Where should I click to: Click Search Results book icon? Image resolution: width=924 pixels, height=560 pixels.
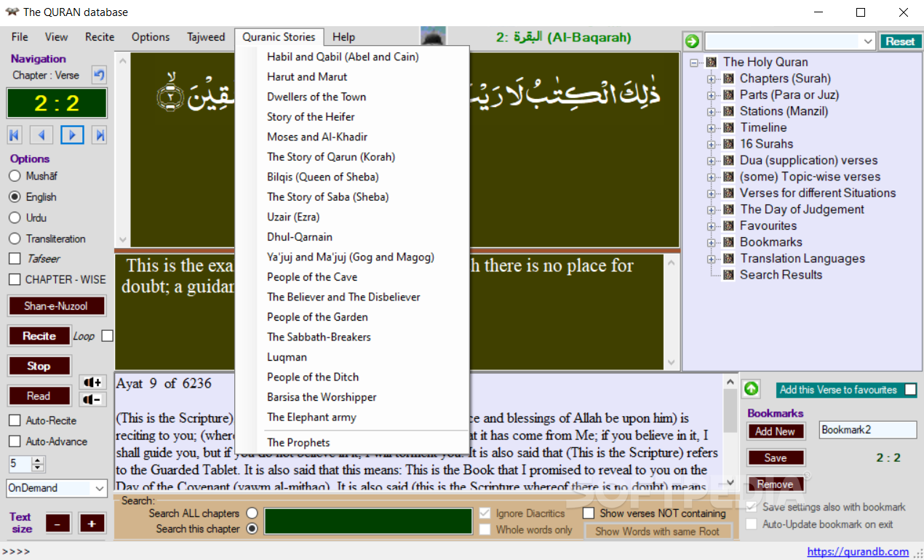coord(728,275)
